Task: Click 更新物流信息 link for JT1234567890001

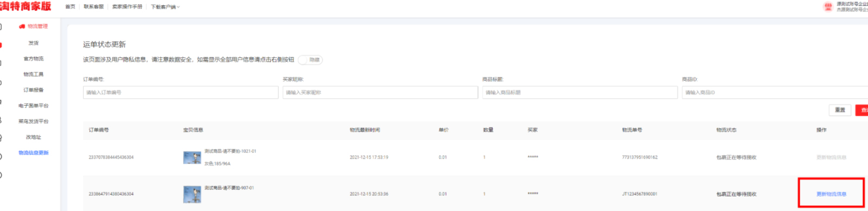Action: 831,194
